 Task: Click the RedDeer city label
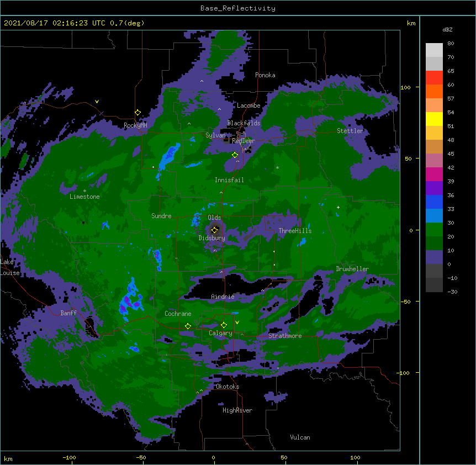tap(244, 141)
